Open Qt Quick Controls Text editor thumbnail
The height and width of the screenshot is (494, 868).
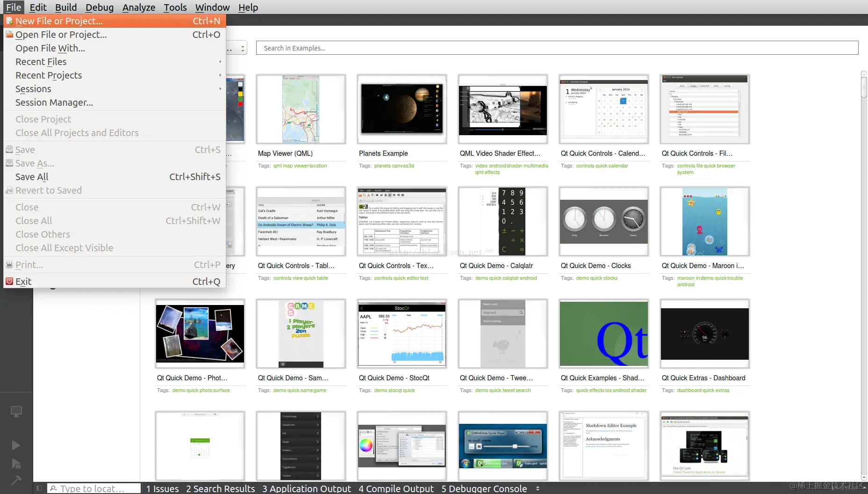[402, 221]
